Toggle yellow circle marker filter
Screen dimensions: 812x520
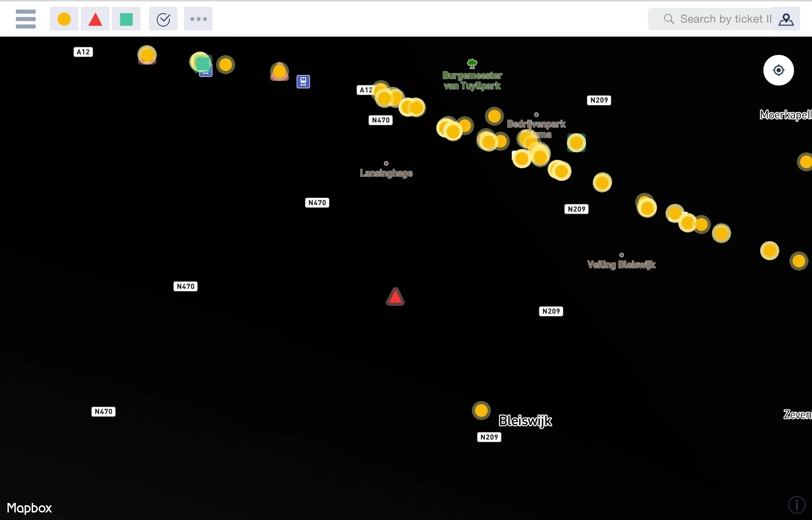click(64, 19)
